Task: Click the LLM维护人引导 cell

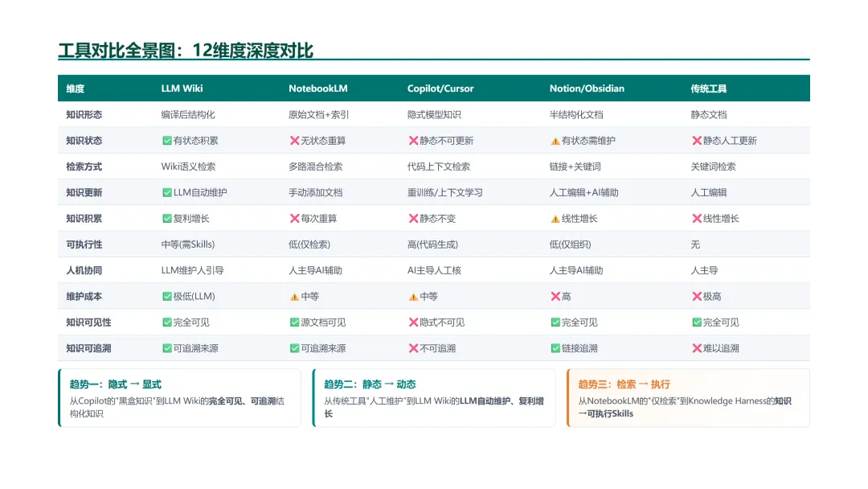Action: point(193,270)
